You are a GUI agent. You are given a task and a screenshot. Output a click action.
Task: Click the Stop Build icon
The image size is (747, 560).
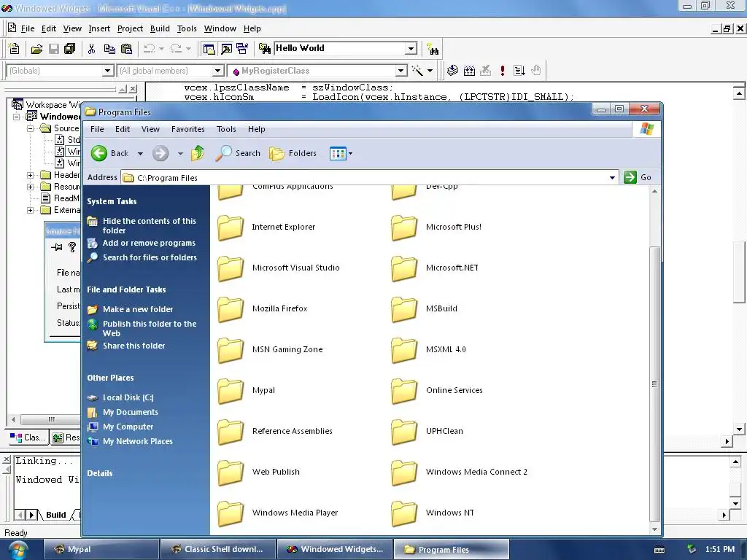[485, 71]
